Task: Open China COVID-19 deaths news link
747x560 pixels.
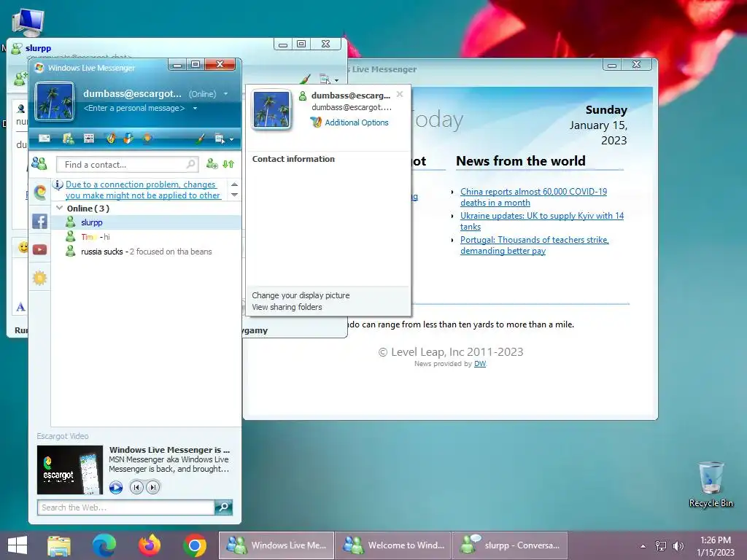Action: (x=533, y=197)
